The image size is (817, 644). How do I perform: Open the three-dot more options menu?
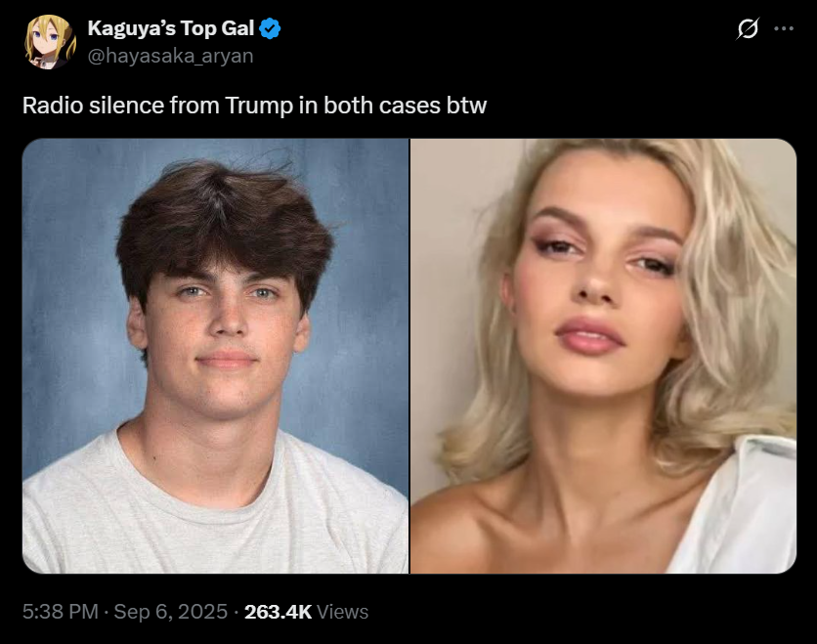[784, 28]
